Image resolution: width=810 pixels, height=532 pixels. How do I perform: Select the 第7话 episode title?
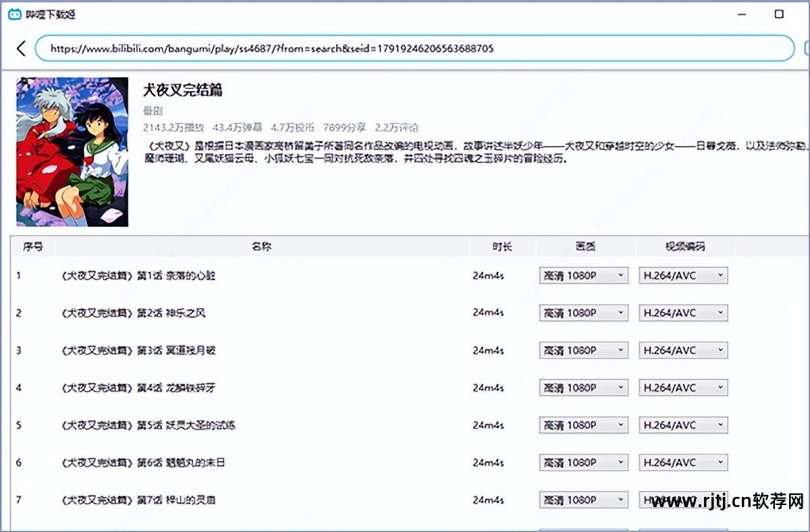point(138,500)
